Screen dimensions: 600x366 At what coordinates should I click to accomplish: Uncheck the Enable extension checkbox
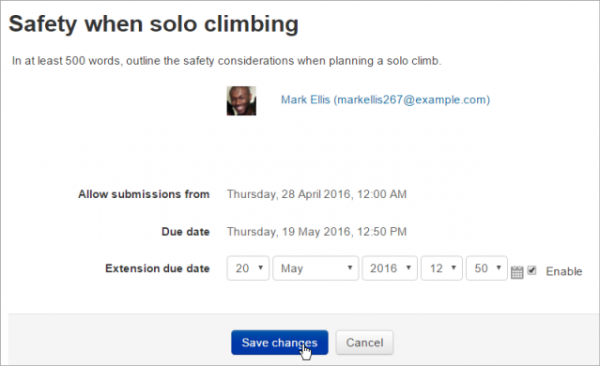[532, 270]
